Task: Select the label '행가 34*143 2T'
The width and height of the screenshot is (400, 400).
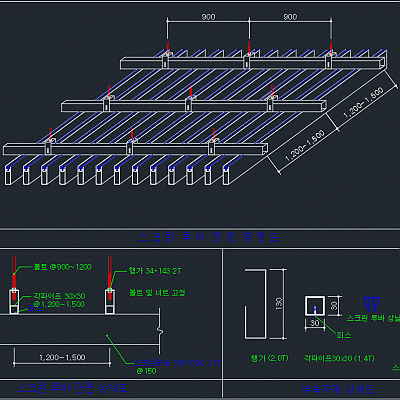Action: [x=155, y=271]
